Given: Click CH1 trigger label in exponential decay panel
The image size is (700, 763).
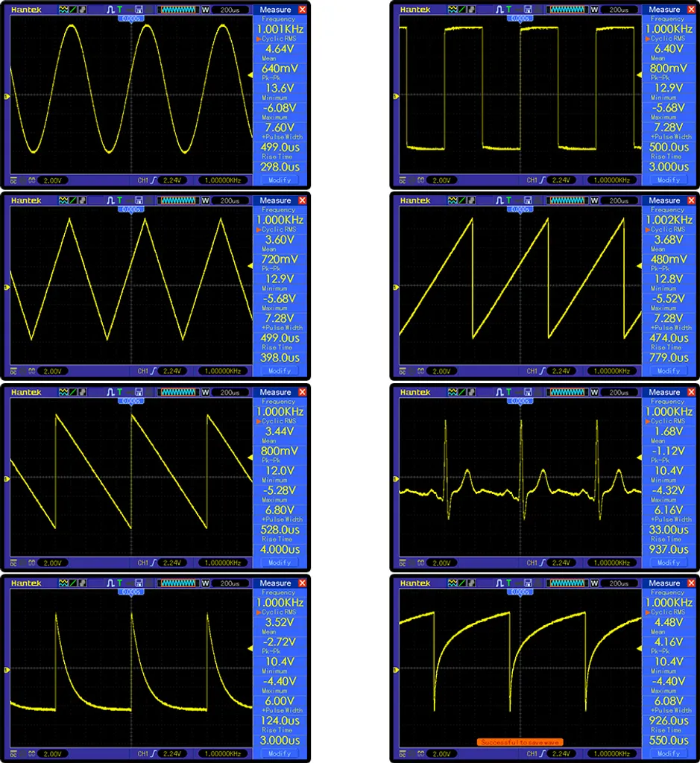Looking at the screenshot, I should [x=142, y=753].
